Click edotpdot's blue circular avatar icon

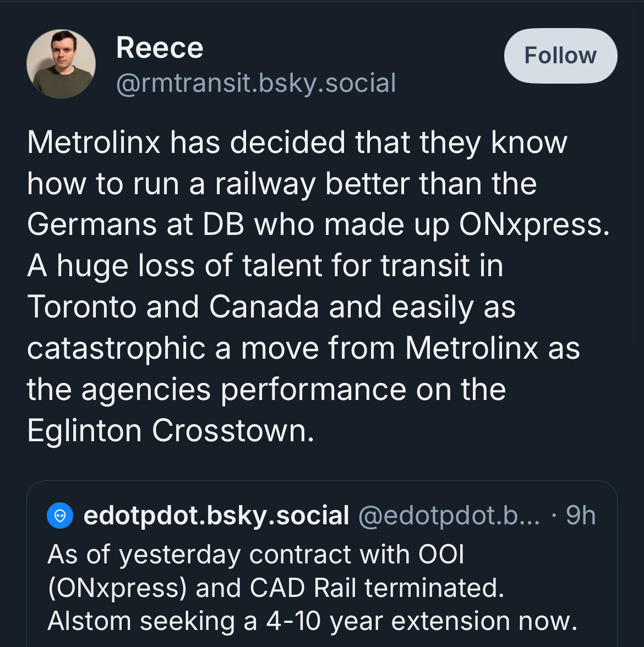coord(61,516)
